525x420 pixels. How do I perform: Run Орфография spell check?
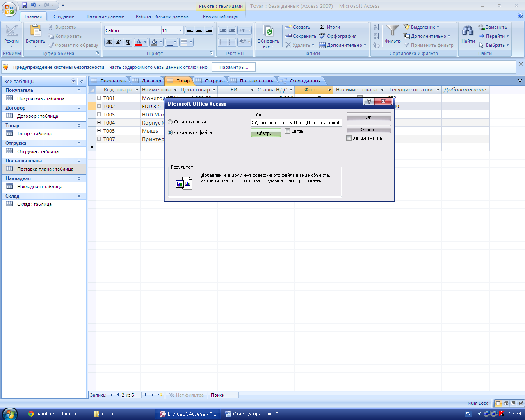(338, 36)
